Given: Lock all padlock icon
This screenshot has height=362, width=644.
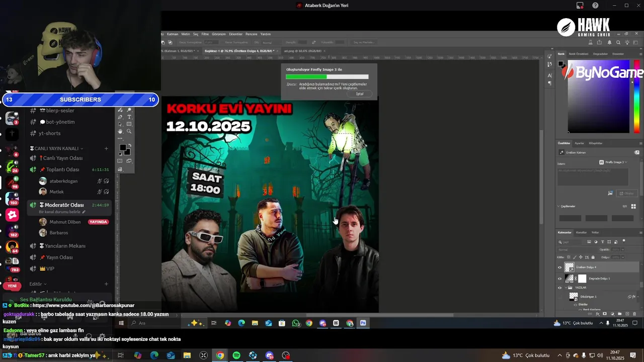Looking at the screenshot, I should pyautogui.click(x=593, y=257).
